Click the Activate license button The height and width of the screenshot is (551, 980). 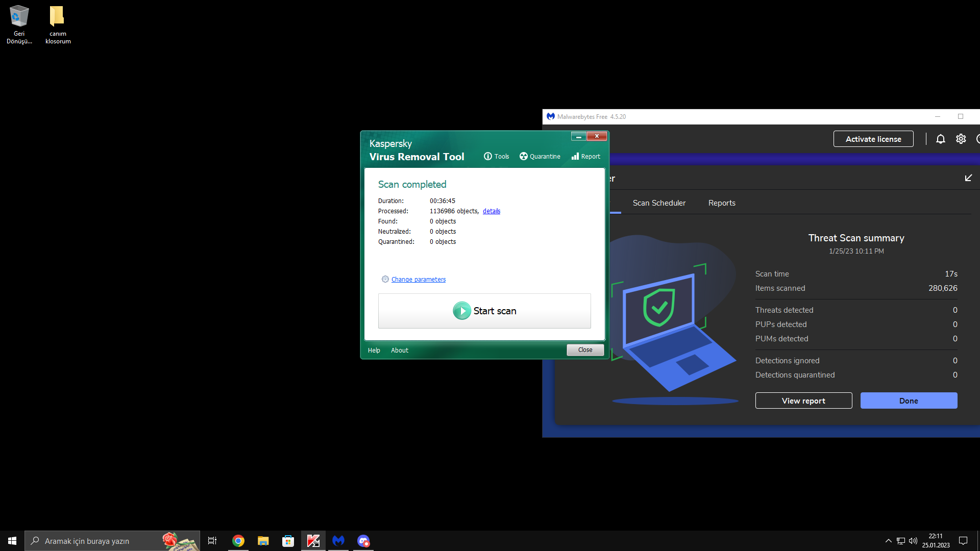(873, 139)
